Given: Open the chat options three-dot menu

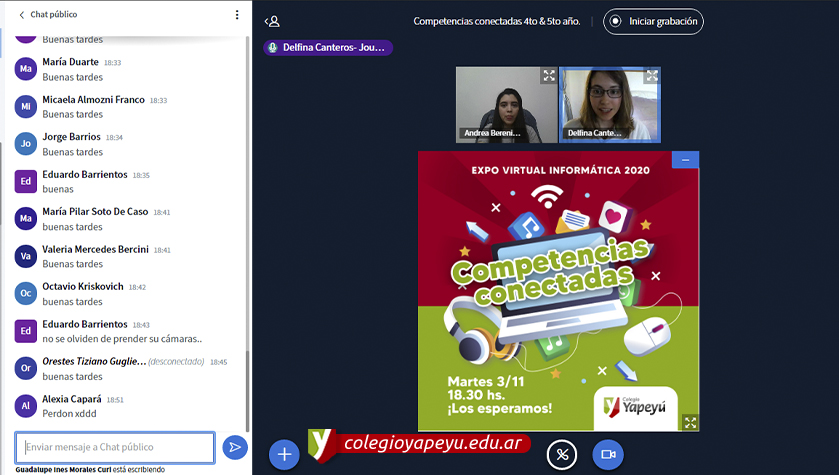Looking at the screenshot, I should [x=237, y=15].
